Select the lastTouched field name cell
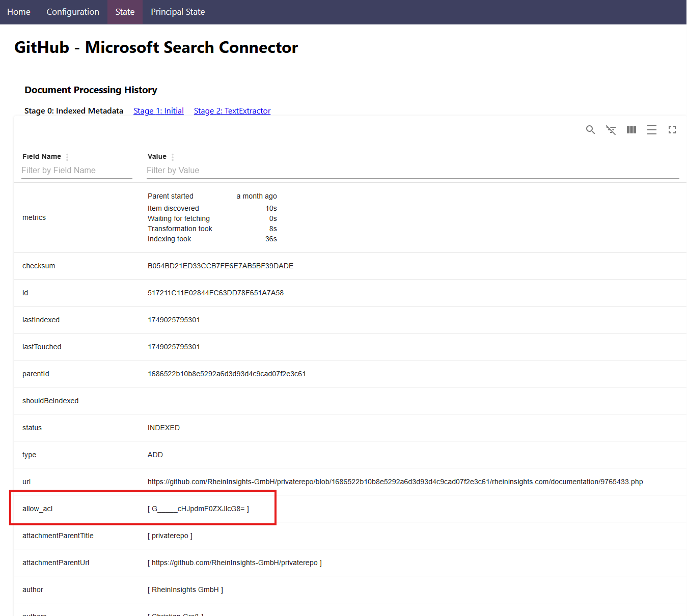The height and width of the screenshot is (616, 687). 42,347
